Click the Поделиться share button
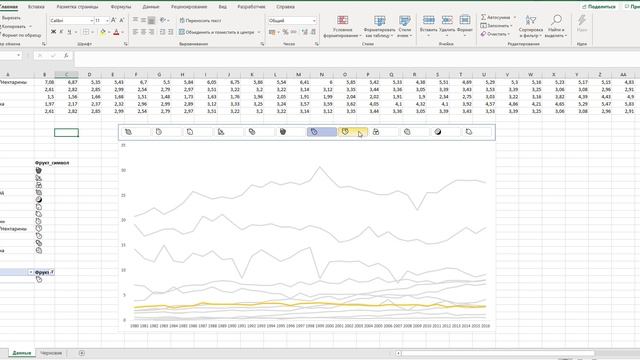 pyautogui.click(x=599, y=7)
